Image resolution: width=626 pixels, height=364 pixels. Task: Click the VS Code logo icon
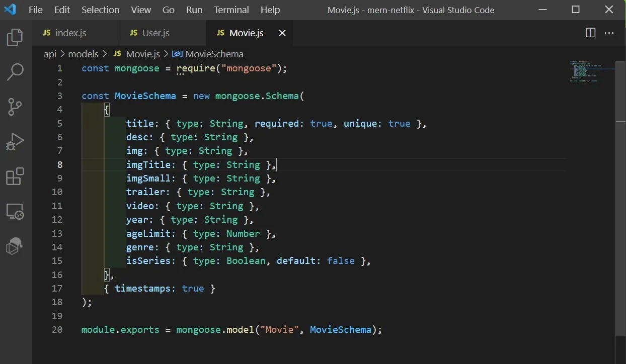(10, 10)
